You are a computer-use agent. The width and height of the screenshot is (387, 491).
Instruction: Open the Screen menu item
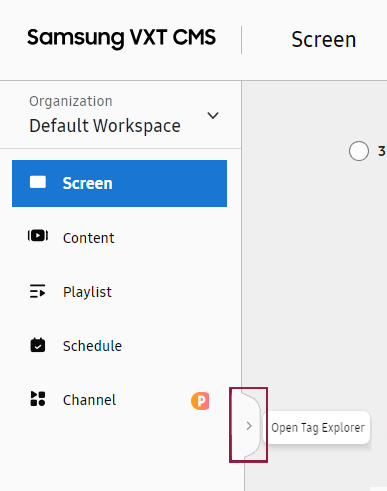[119, 183]
